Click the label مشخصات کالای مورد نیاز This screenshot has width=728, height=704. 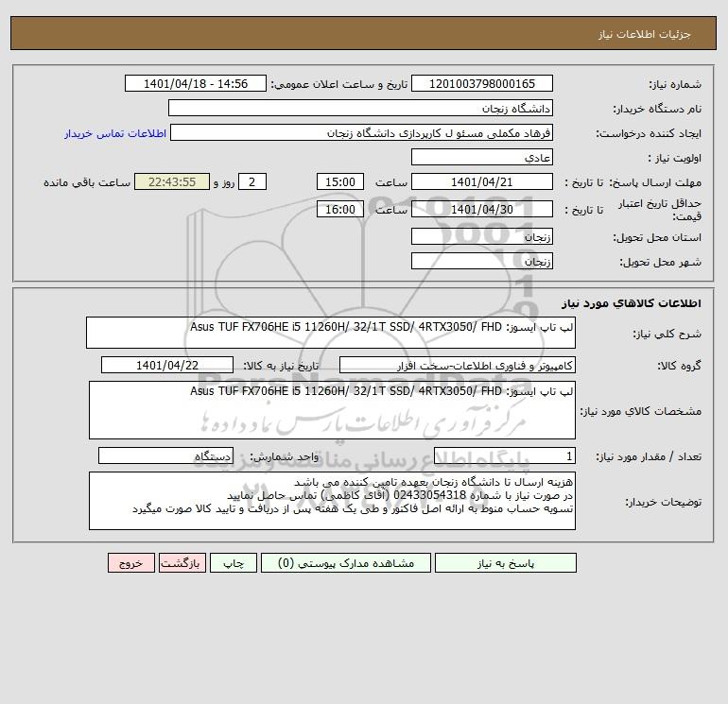coord(641,411)
